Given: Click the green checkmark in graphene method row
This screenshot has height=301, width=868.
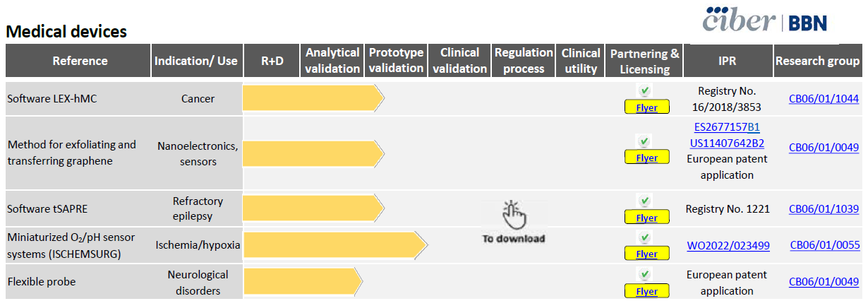Looking at the screenshot, I should coord(645,141).
